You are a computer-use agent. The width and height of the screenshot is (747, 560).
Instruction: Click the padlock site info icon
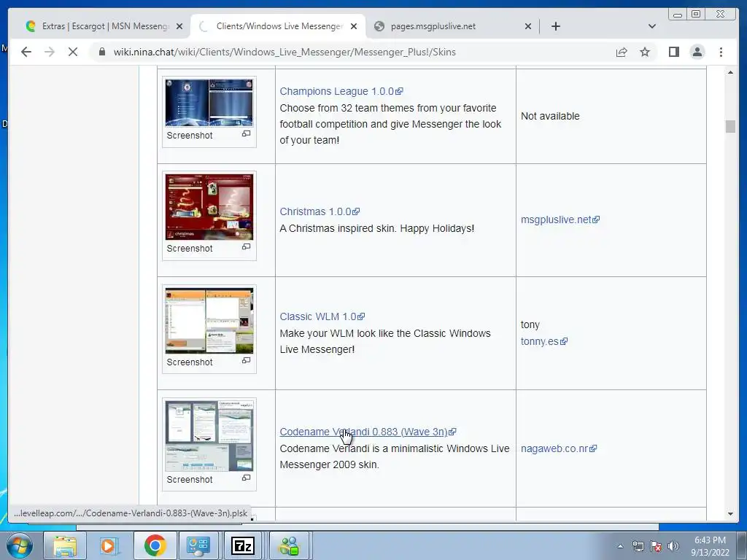[x=102, y=52]
